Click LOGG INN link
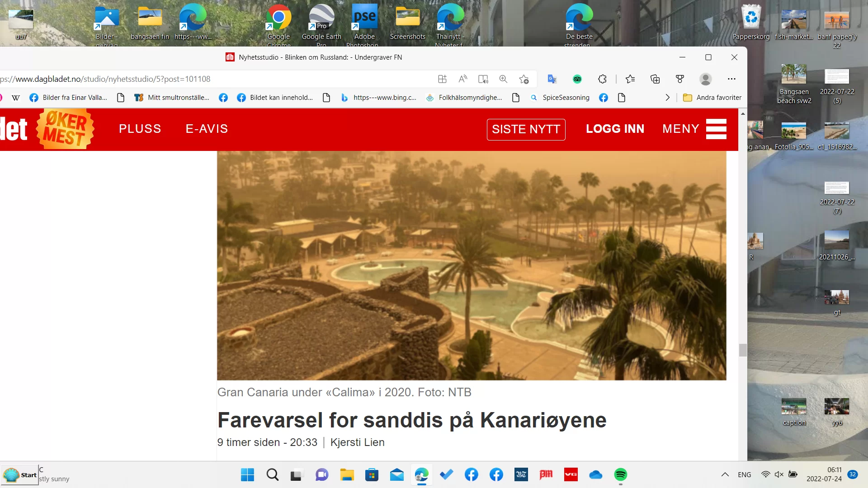868x488 pixels. pyautogui.click(x=615, y=129)
